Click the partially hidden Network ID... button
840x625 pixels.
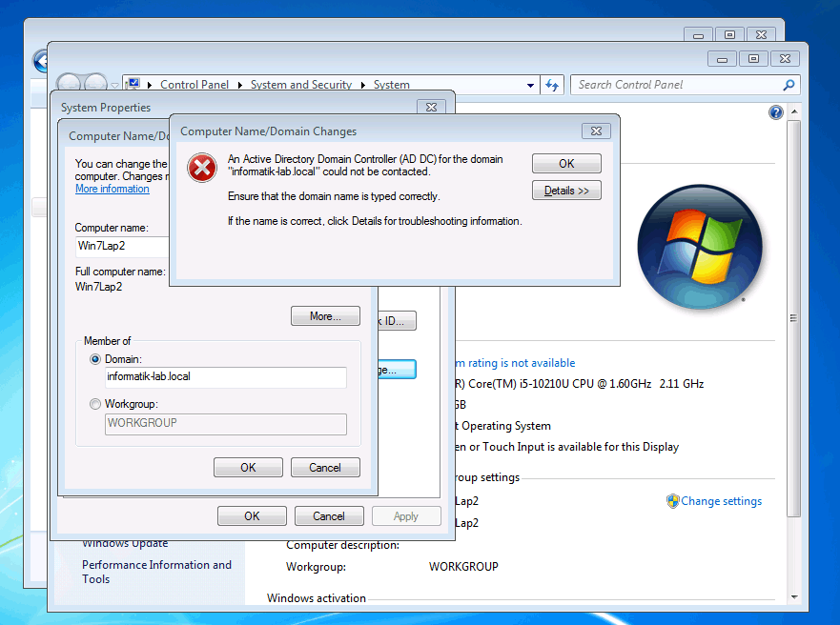point(397,321)
